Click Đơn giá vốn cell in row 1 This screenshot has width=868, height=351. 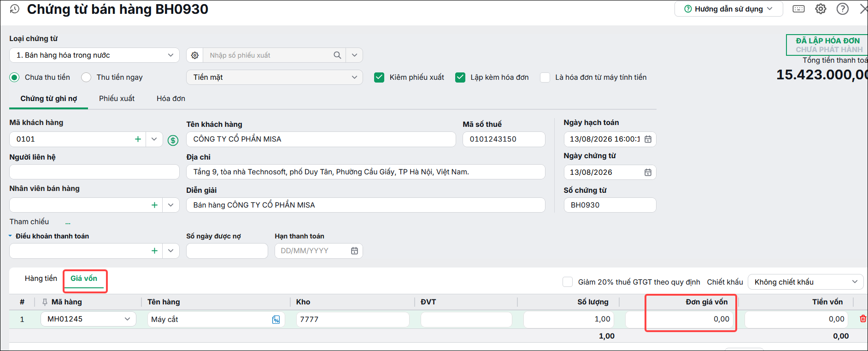tap(680, 319)
